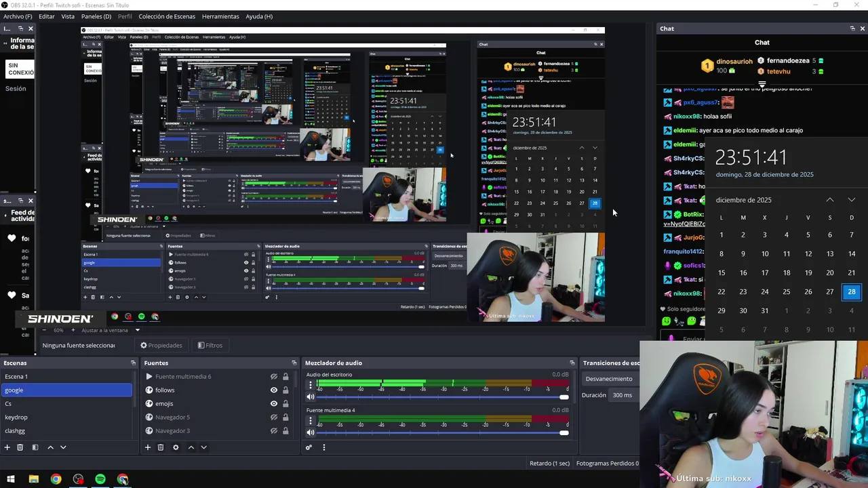Show the Navegador 3 source
The height and width of the screenshot is (488, 868).
274,431
